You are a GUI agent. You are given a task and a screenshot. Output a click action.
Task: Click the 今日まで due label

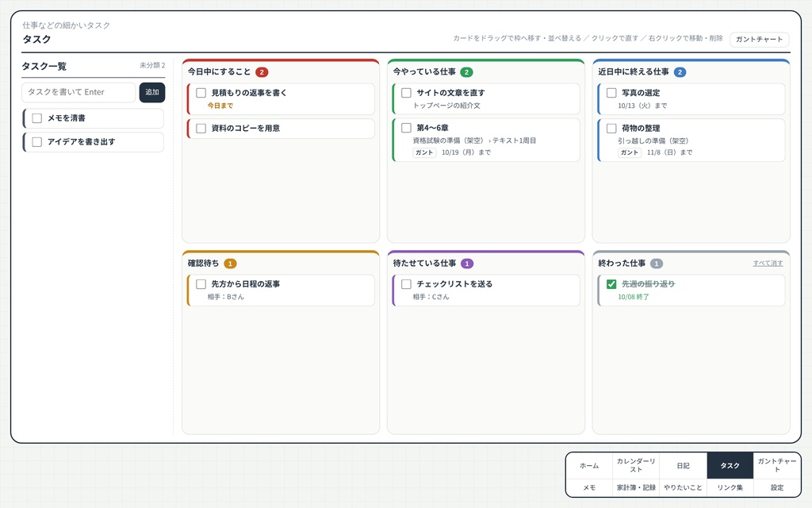(220, 106)
